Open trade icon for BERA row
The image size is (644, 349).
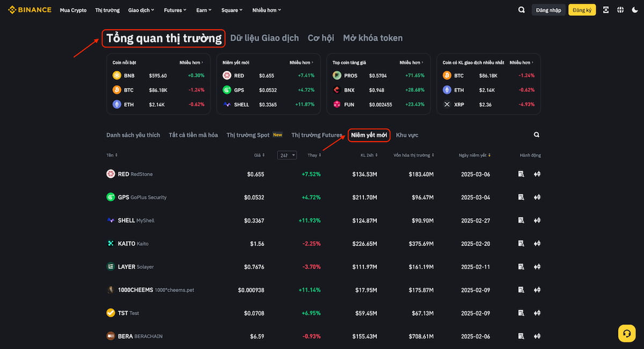[x=537, y=336]
